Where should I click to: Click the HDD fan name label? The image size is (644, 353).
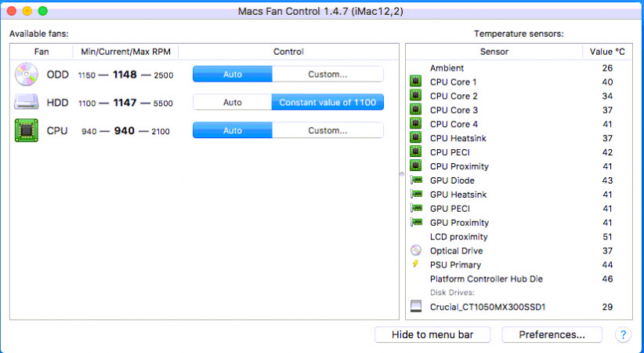point(57,103)
